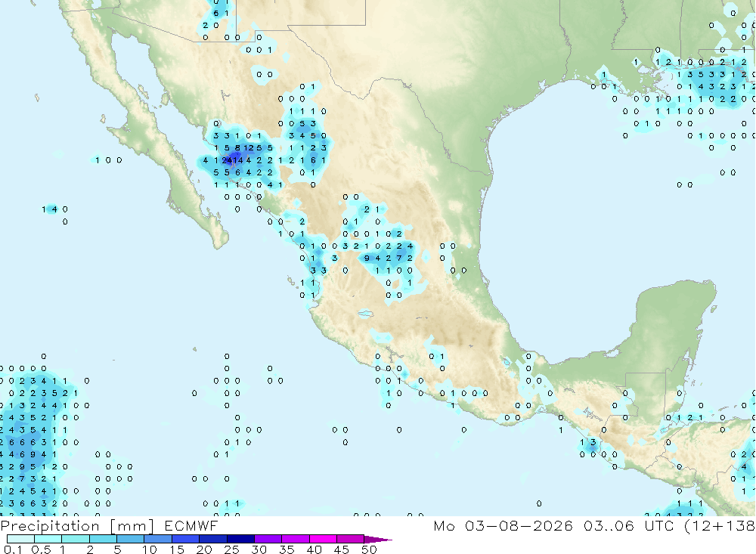Click the '0.5' legend scale label
Viewport: 756px width, 554px height.
coord(41,549)
